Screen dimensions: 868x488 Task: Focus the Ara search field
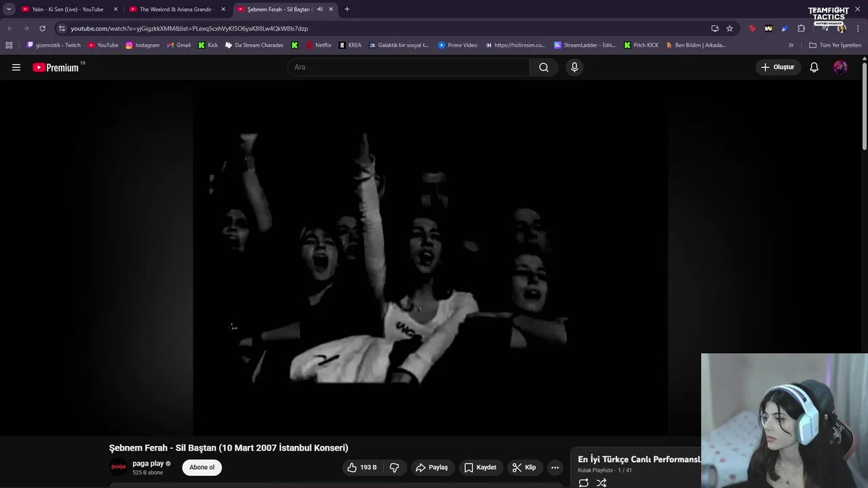tap(408, 67)
